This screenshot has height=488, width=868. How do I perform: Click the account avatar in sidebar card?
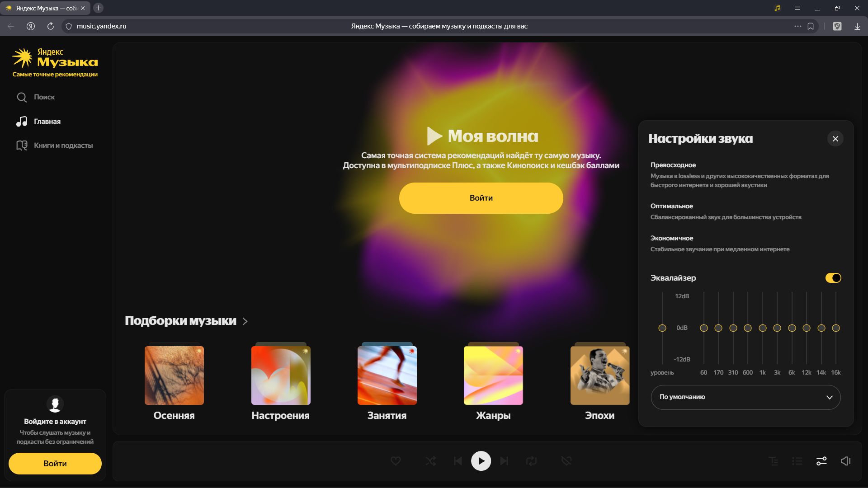[55, 404]
